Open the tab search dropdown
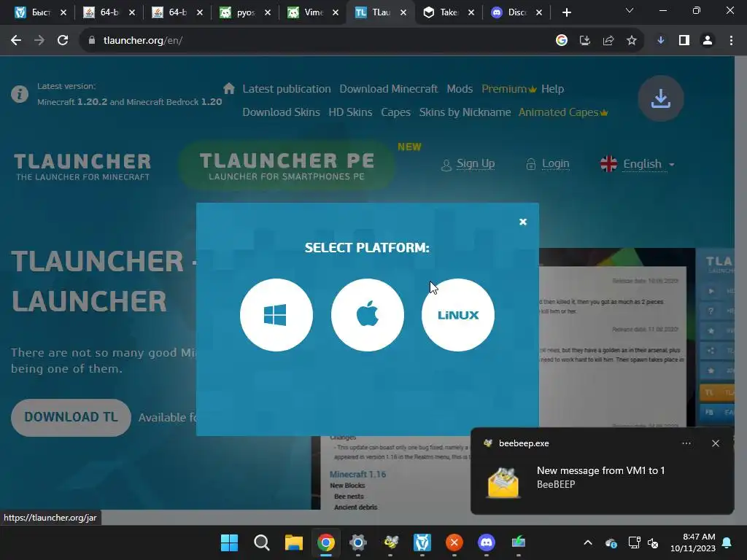747x560 pixels. [x=630, y=10]
